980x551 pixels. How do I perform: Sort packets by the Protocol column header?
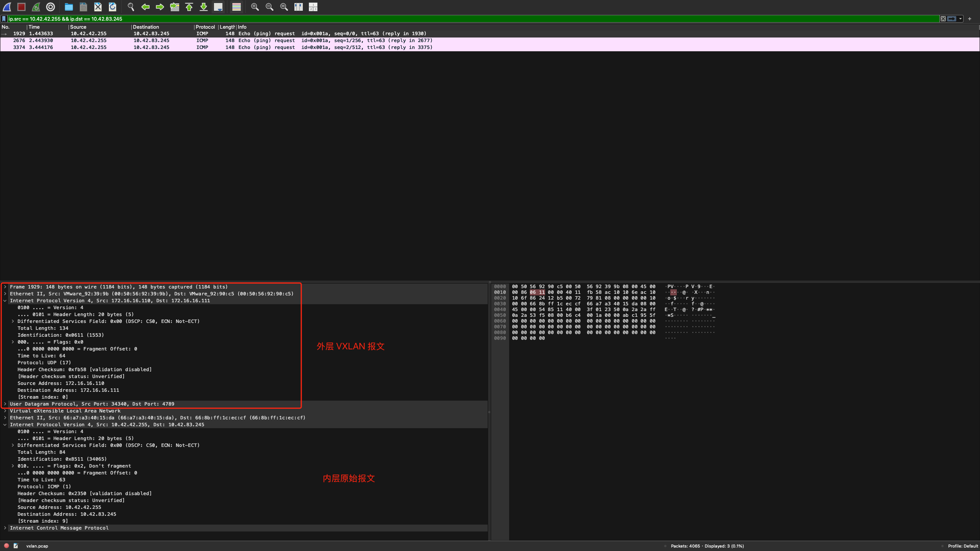coord(205,27)
